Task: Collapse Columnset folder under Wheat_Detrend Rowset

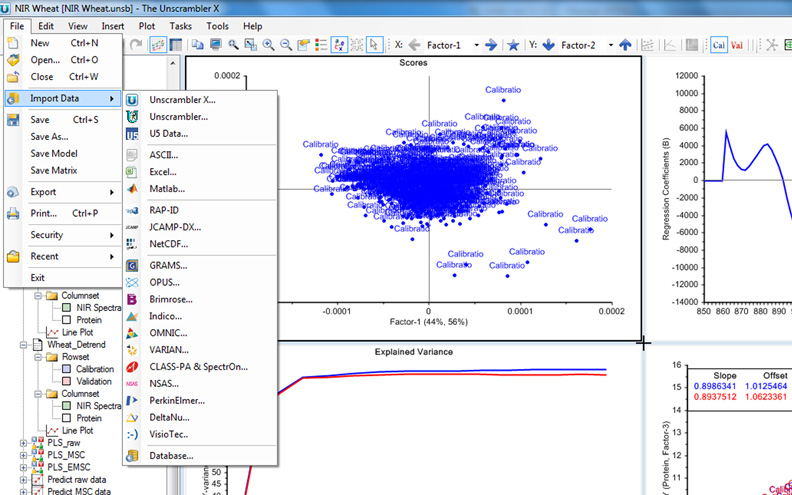Action: click(x=38, y=394)
